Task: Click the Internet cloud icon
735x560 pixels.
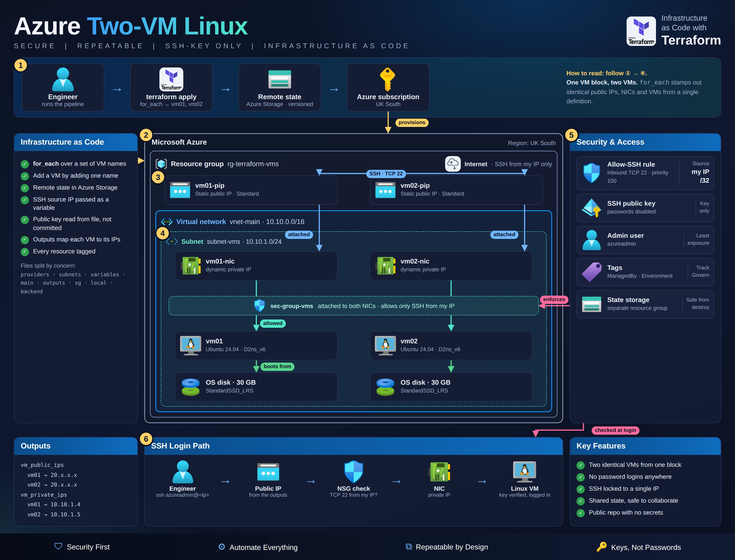Action: click(453, 164)
